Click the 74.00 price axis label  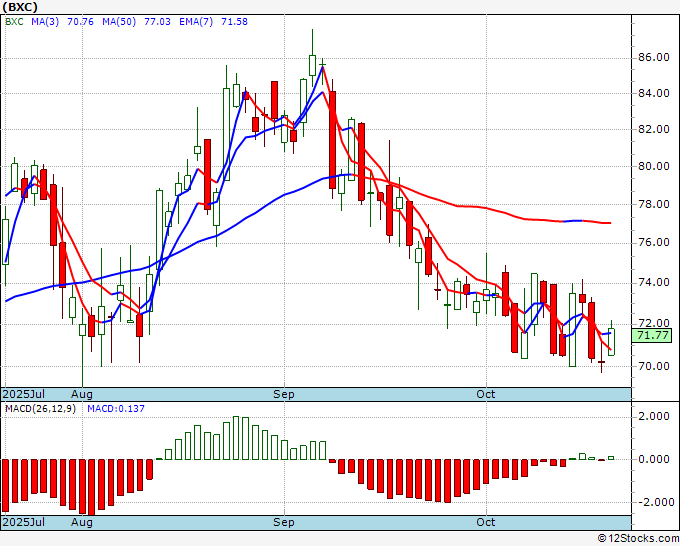pos(653,283)
